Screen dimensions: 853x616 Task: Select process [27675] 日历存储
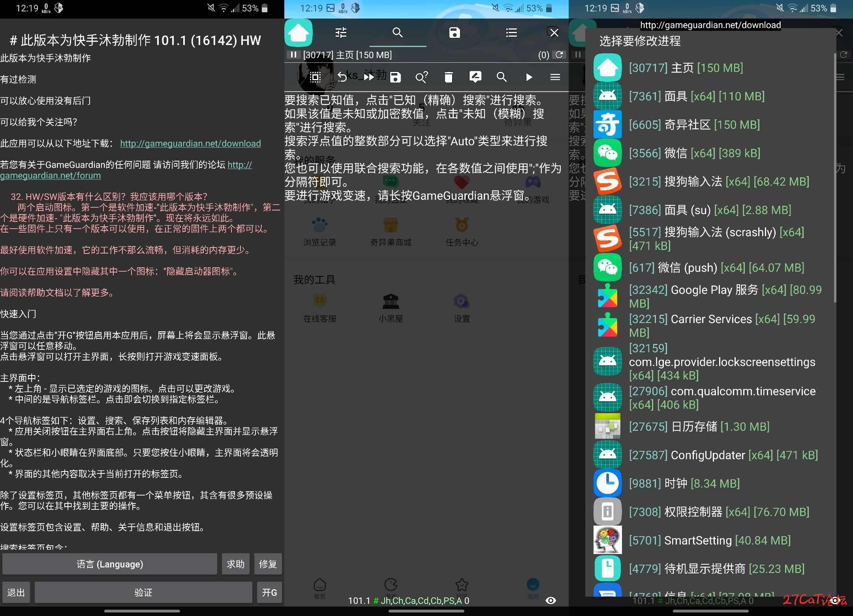point(711,426)
